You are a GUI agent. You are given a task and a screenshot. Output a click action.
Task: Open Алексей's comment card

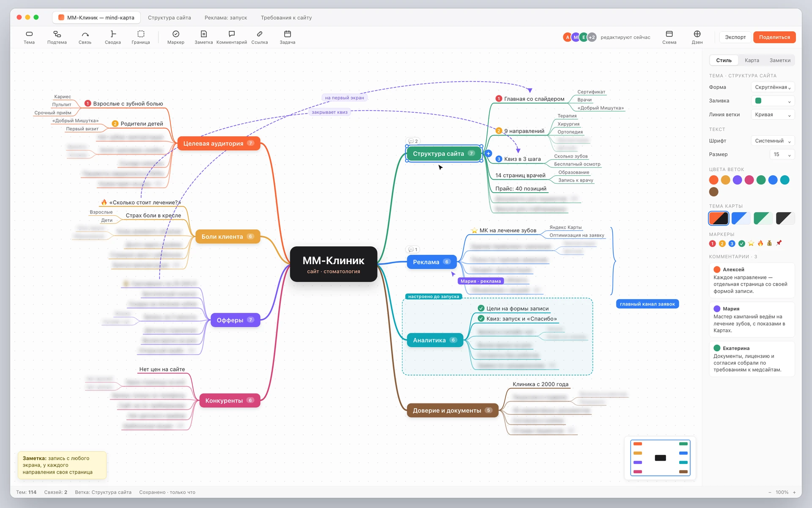[752, 280]
